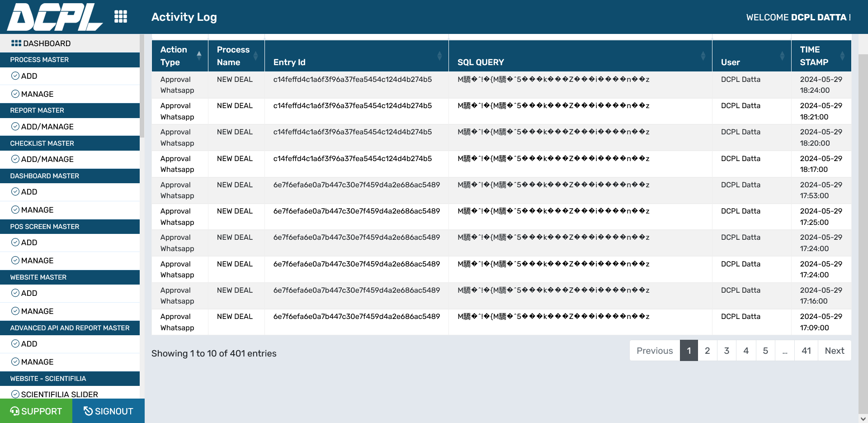Click the headset icon on Support button

coord(15,411)
